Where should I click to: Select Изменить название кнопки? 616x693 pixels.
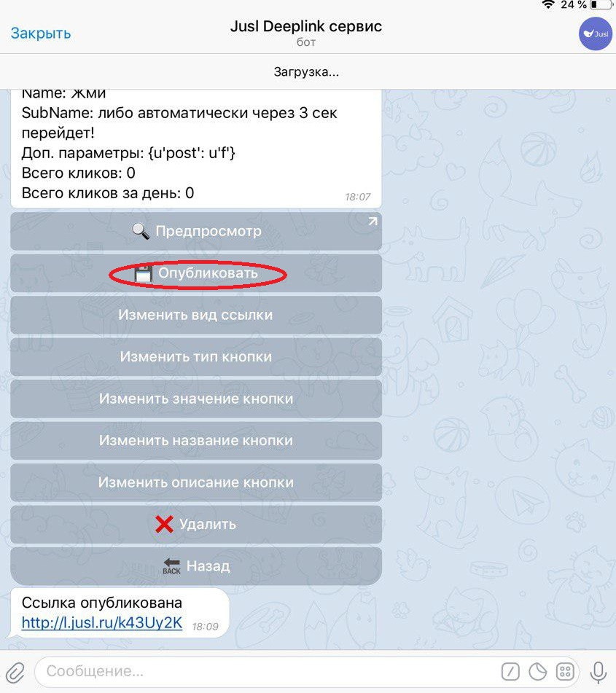[196, 441]
